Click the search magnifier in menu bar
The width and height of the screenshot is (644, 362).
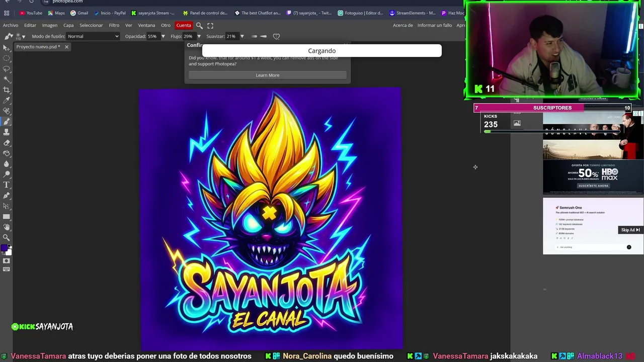[x=199, y=26]
